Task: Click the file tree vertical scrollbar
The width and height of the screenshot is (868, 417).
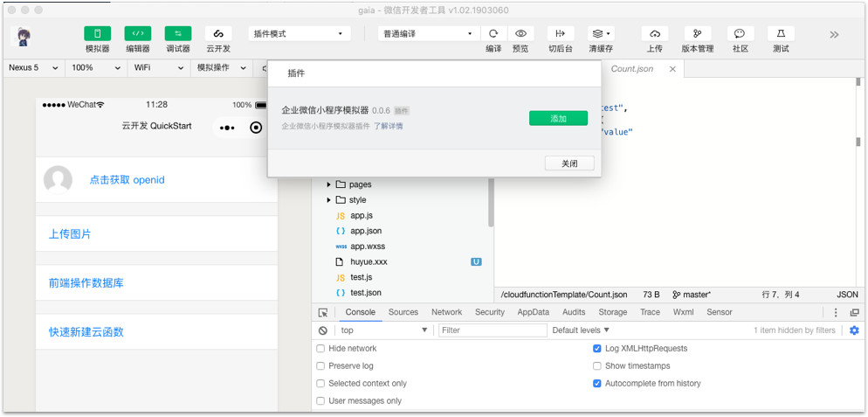Action: [491, 203]
